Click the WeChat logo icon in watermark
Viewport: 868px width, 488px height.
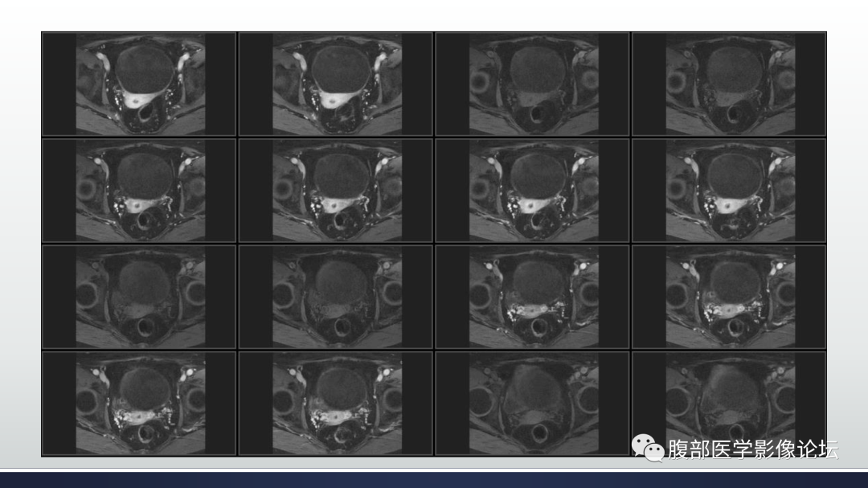[647, 448]
